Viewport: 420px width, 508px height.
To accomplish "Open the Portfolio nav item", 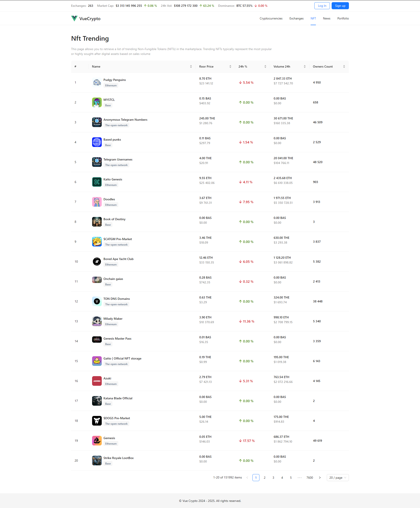I will point(343,18).
